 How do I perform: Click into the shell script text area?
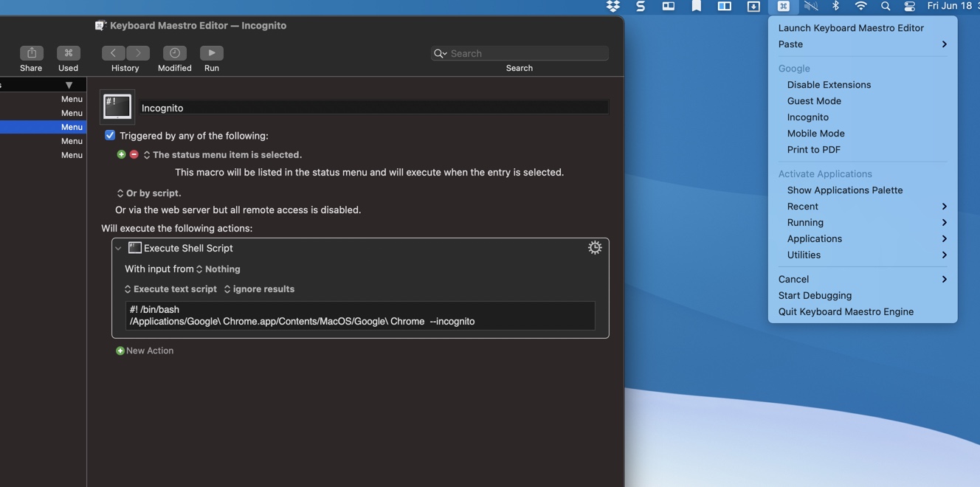(360, 316)
